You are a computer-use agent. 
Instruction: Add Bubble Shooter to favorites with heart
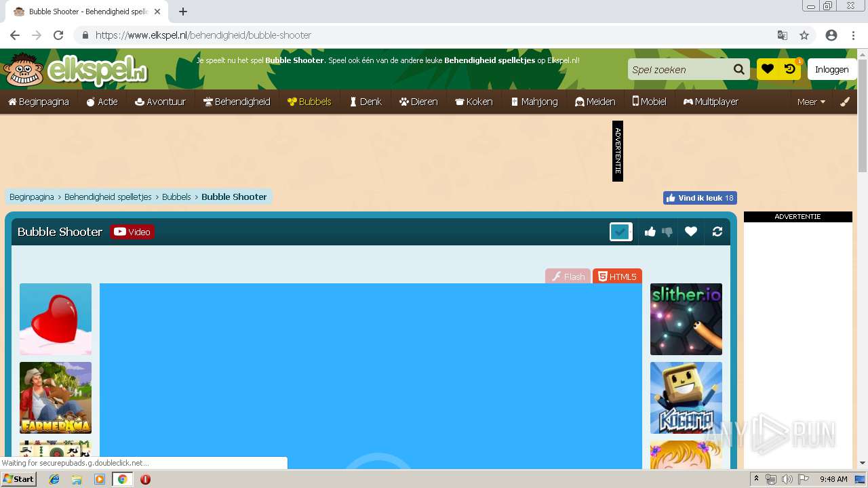[x=691, y=232]
